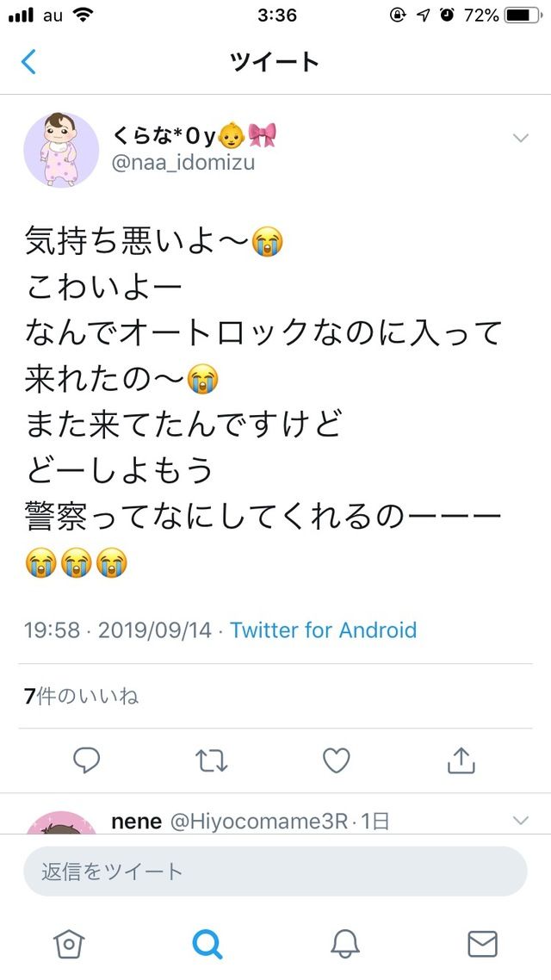Tap the retweet icon
The height and width of the screenshot is (980, 551).
pos(211,760)
